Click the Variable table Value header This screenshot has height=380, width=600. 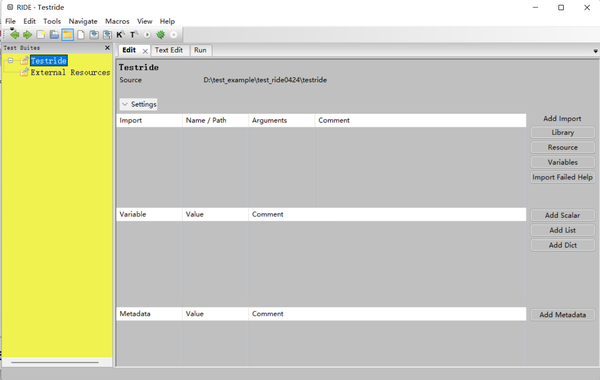pos(215,214)
